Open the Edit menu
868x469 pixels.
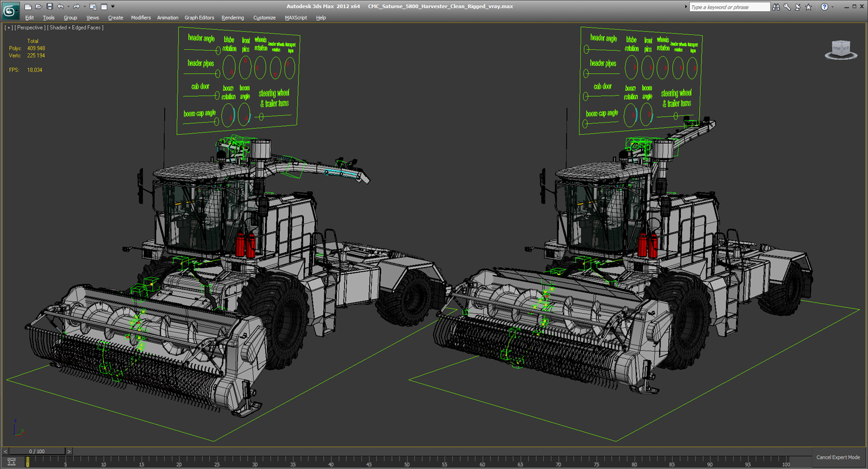[x=29, y=18]
